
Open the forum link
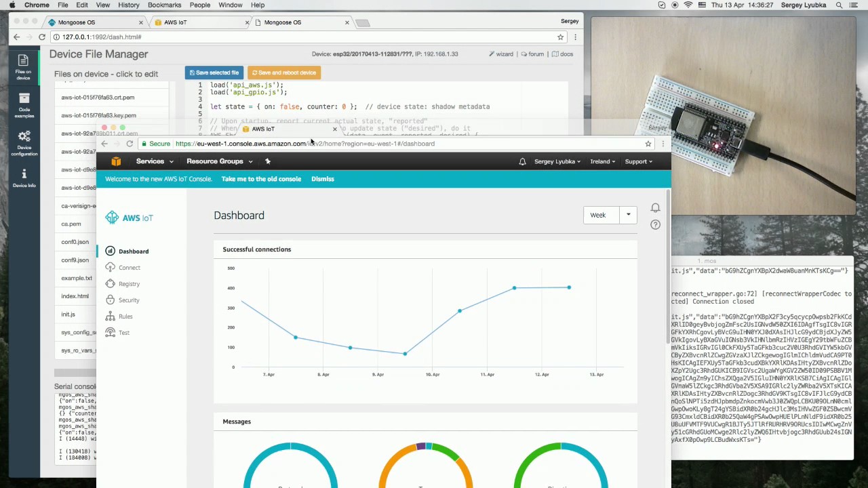pyautogui.click(x=532, y=54)
